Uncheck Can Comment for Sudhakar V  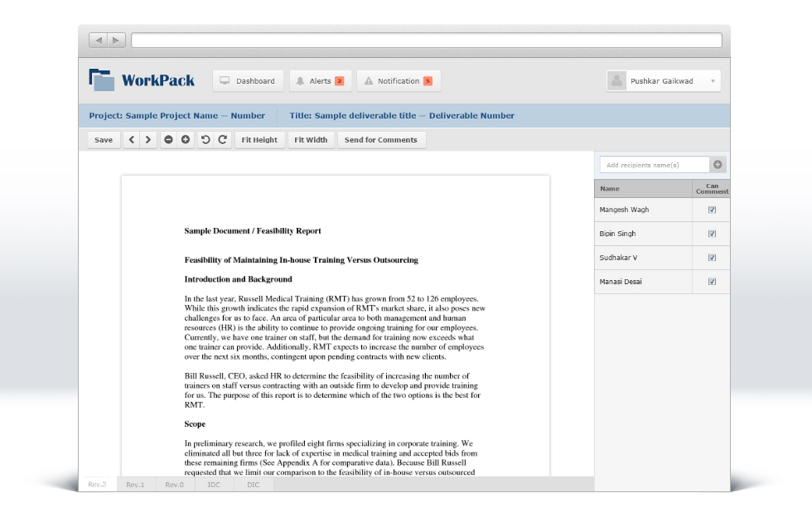point(711,258)
